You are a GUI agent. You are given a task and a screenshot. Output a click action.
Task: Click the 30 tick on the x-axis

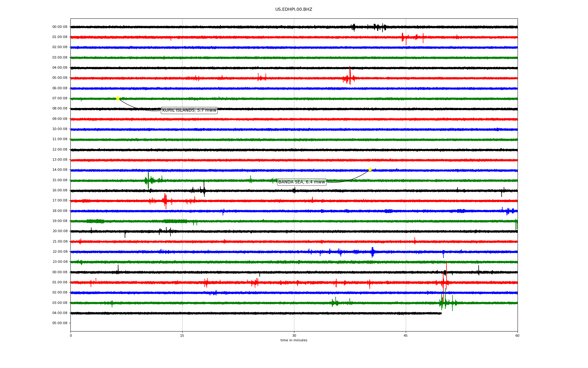[x=294, y=335]
